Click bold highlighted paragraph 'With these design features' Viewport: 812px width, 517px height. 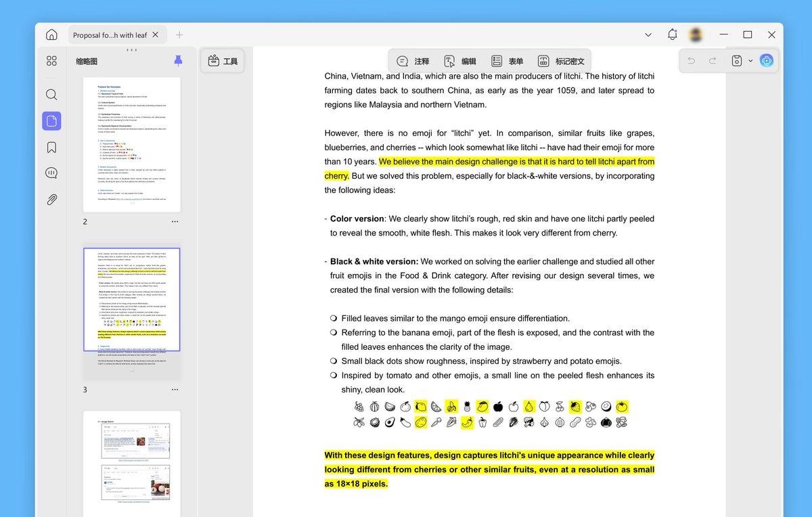coord(490,470)
